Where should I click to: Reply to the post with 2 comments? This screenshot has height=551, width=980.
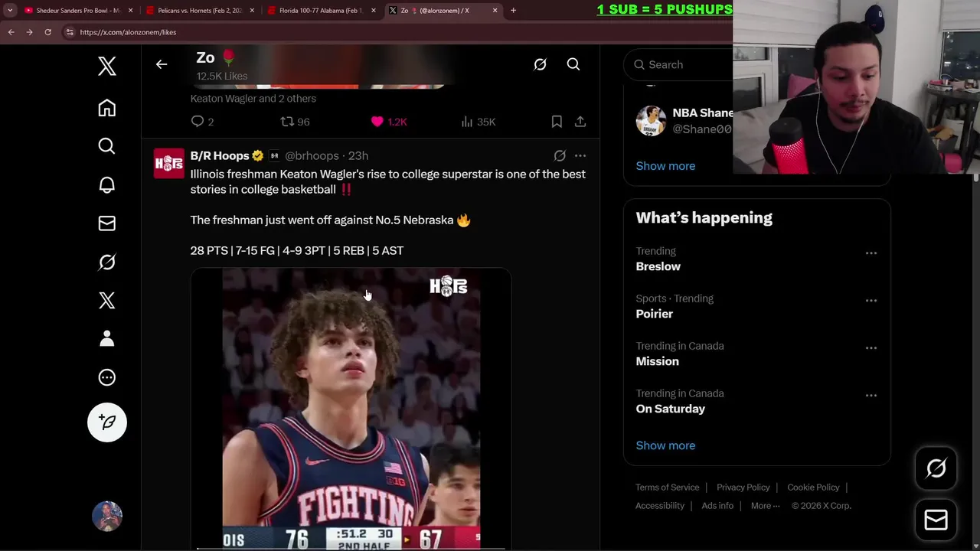(203, 122)
